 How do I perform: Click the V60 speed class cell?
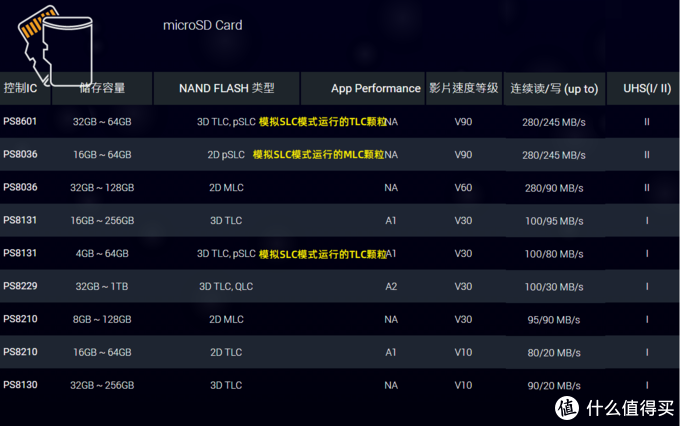coord(463,187)
